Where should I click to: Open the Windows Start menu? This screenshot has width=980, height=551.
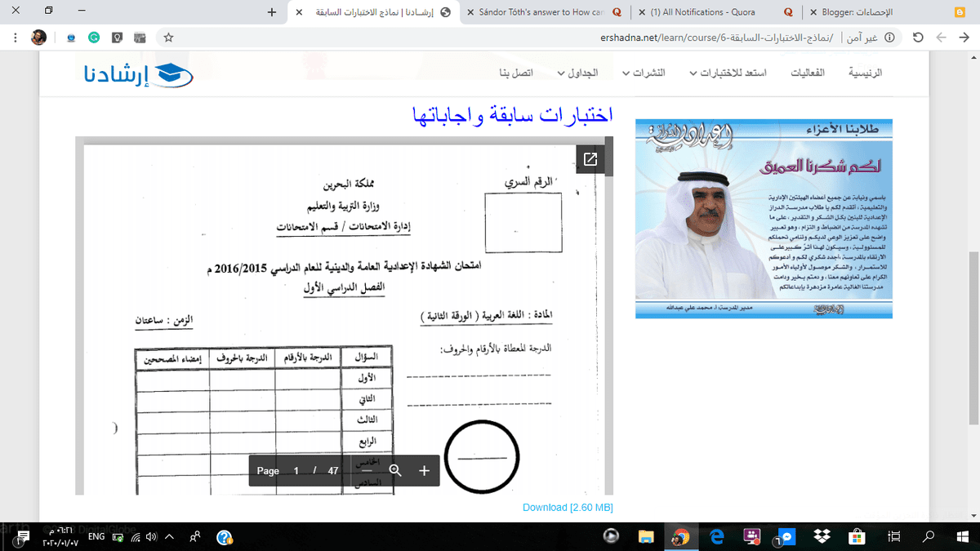[x=962, y=537]
